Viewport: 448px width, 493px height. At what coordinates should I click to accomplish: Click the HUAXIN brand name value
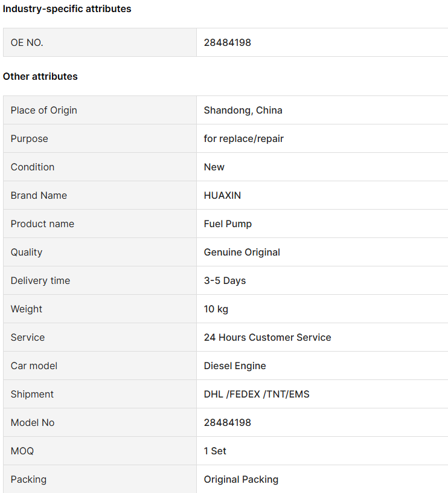coord(222,195)
